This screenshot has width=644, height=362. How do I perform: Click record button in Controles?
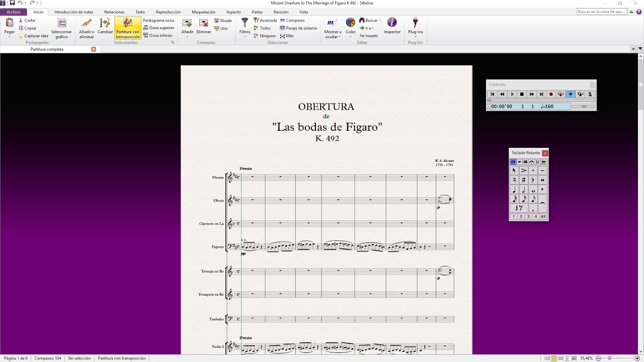click(x=551, y=94)
